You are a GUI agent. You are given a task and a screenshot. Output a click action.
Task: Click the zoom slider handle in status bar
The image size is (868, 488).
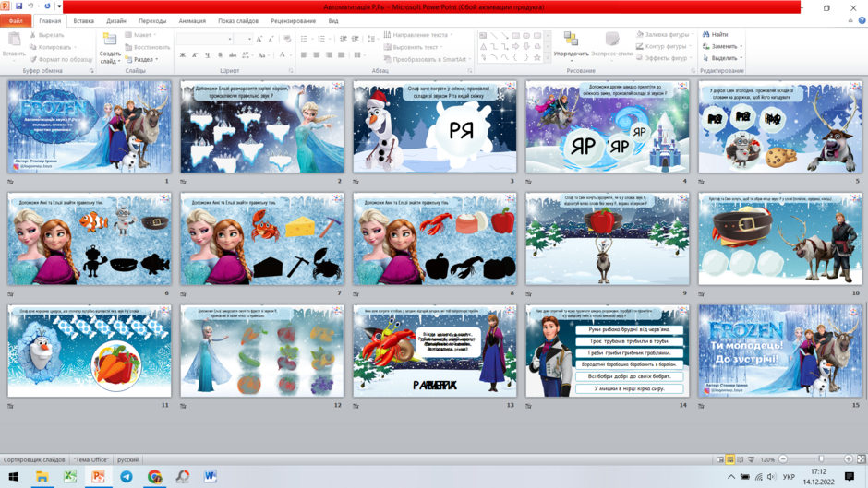point(821,459)
